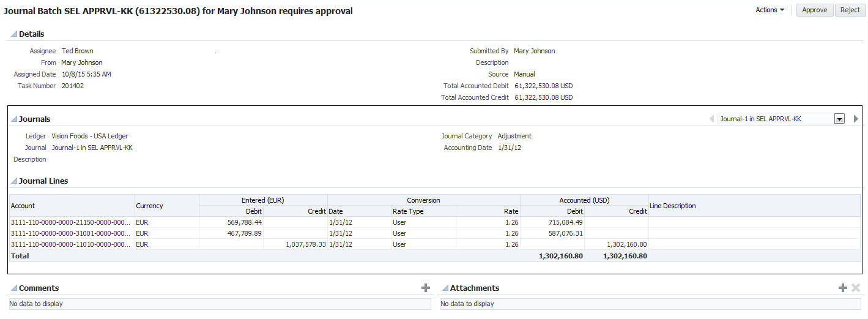Click the Account column header
The height and width of the screenshot is (319, 868).
point(23,206)
